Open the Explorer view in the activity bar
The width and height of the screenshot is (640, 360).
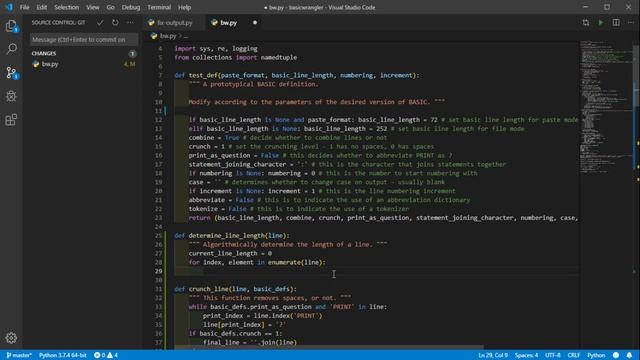coord(11,27)
